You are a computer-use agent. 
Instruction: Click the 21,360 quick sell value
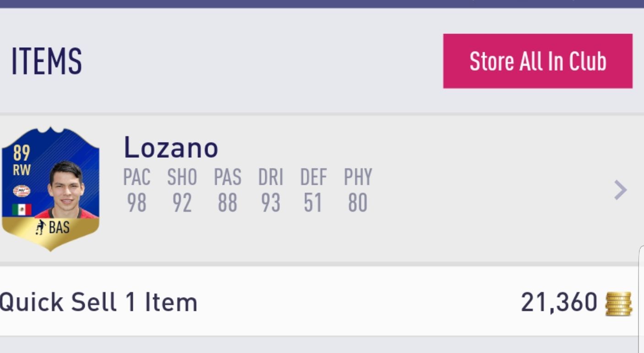coord(559,303)
